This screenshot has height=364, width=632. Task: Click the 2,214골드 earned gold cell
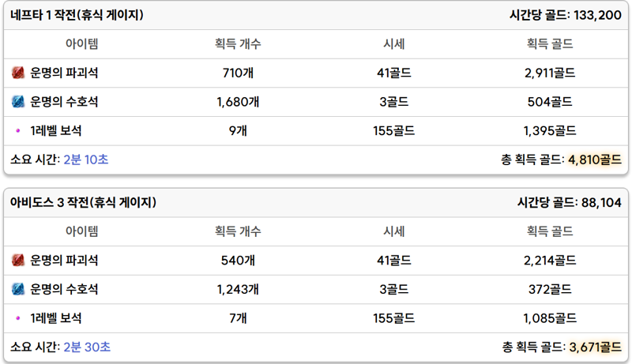(x=550, y=261)
